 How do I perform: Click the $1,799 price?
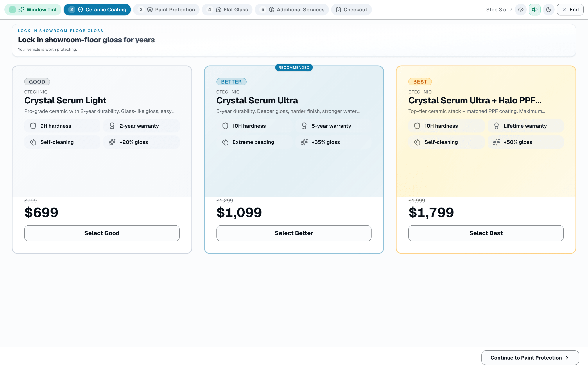431,213
